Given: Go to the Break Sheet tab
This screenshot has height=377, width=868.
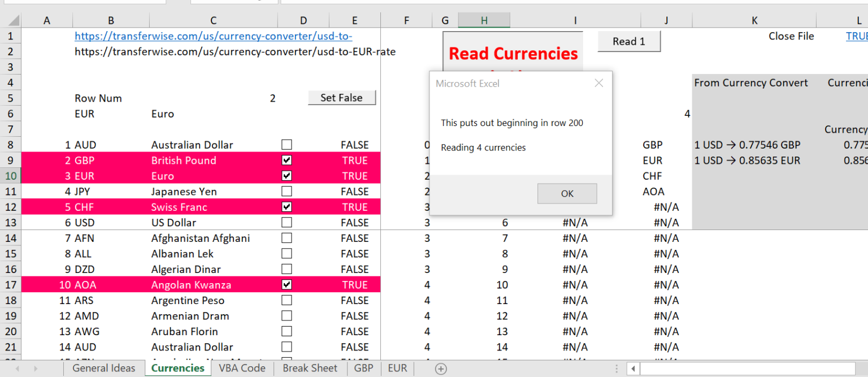Looking at the screenshot, I should pyautogui.click(x=310, y=368).
